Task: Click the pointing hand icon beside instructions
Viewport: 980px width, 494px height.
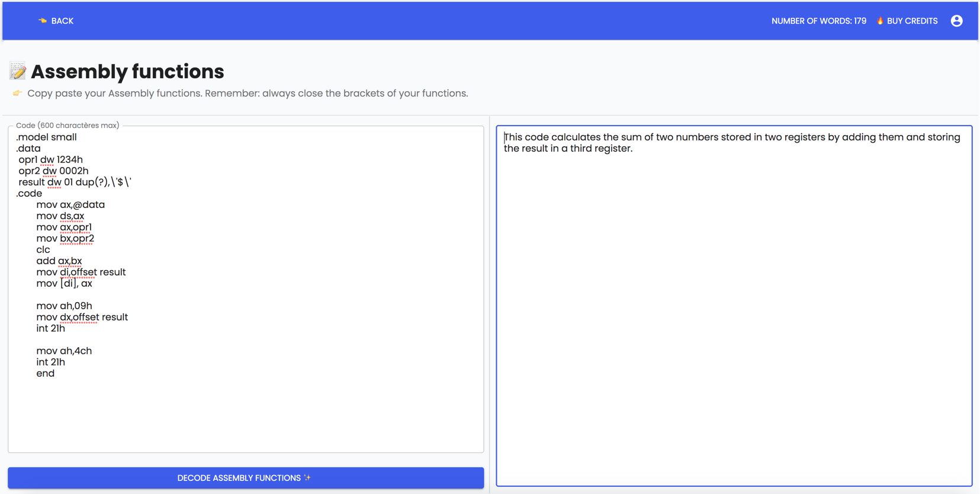Action: (x=17, y=93)
